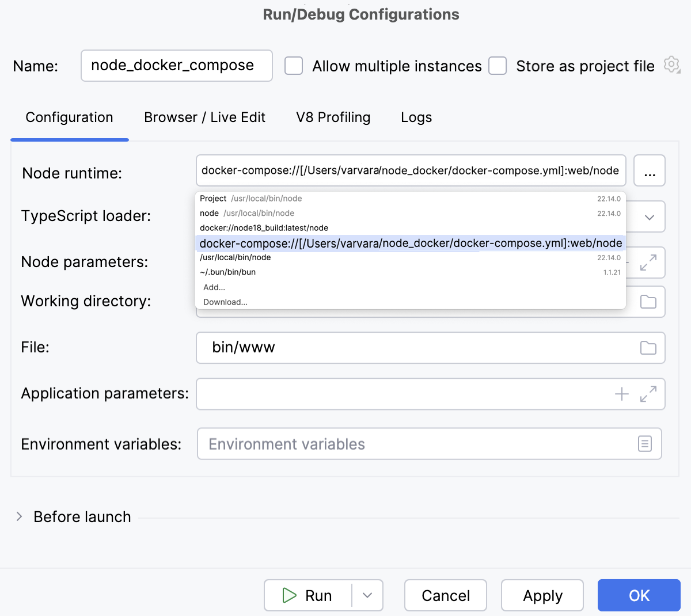
Task: Expand Node parameters field with diagonal arrows icon
Action: tap(649, 262)
